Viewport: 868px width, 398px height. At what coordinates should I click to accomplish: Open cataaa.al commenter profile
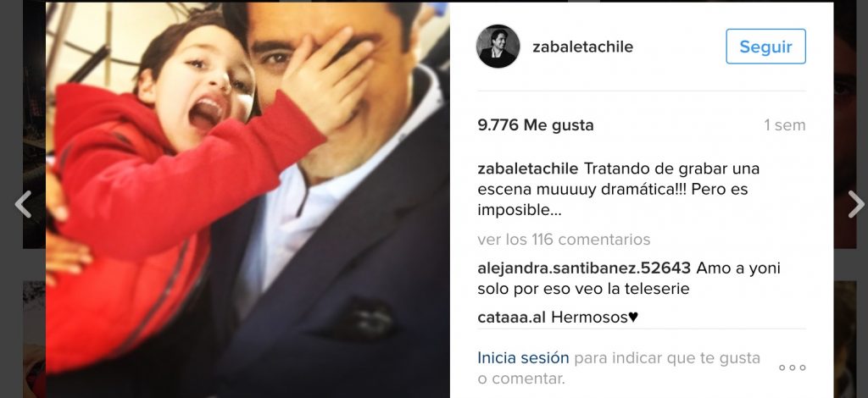coord(511,318)
